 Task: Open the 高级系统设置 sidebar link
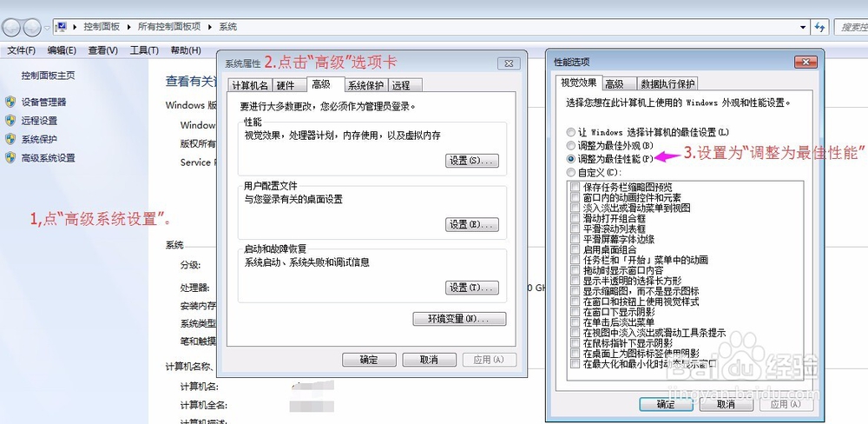tap(48, 158)
